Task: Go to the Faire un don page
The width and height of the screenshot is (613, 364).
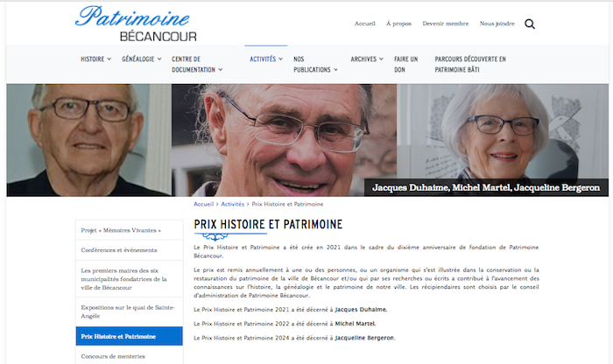Action: point(405,65)
